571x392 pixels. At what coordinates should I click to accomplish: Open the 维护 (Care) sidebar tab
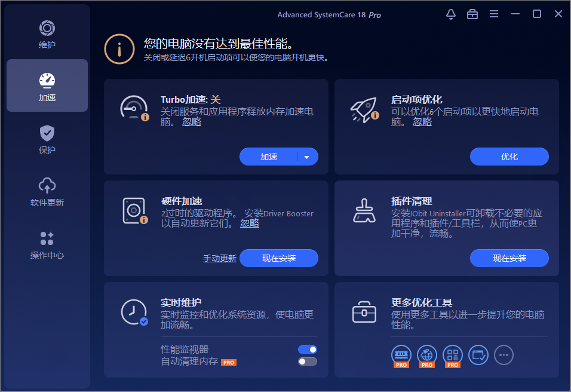click(47, 35)
